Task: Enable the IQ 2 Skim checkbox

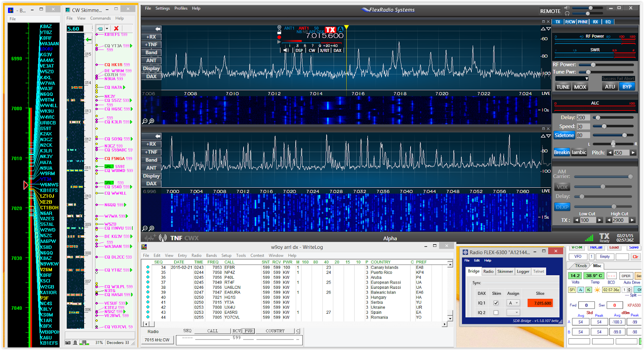Action: coord(496,313)
